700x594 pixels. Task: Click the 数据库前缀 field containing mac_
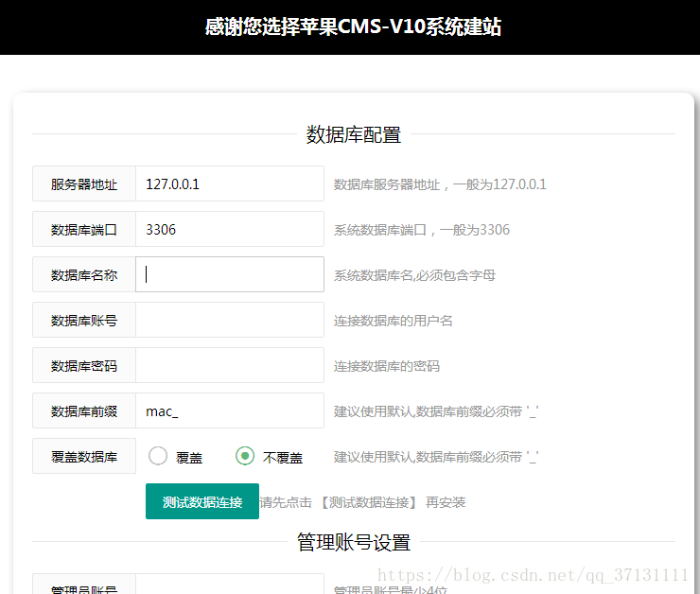229,411
